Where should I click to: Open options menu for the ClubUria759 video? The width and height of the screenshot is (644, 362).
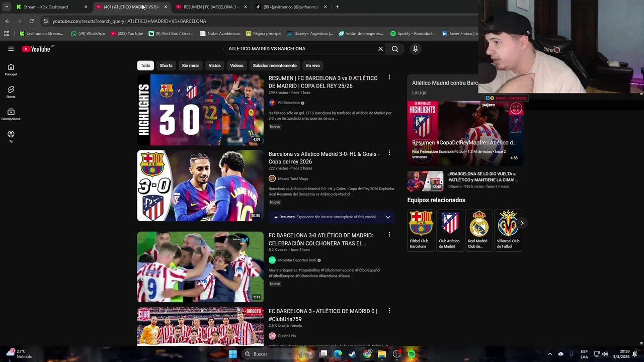pos(389,311)
